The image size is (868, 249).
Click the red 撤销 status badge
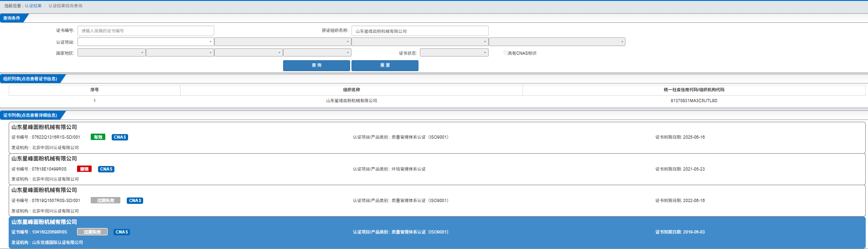click(84, 169)
